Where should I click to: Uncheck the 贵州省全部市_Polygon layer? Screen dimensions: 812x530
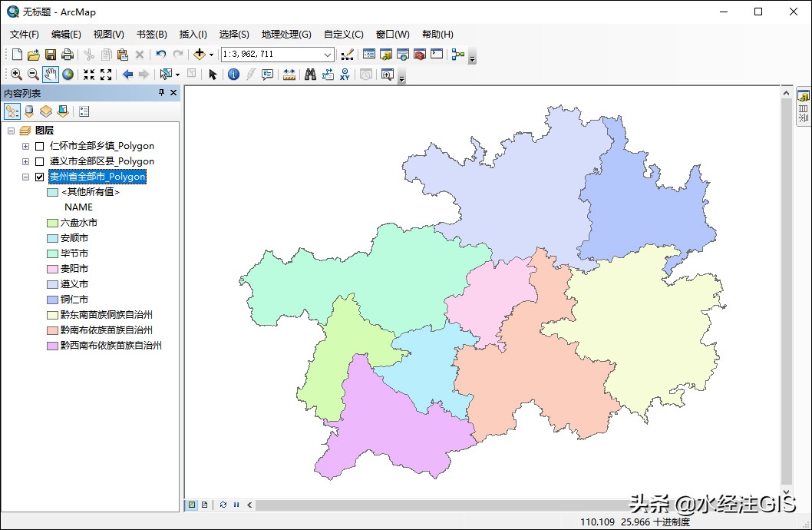click(x=40, y=177)
